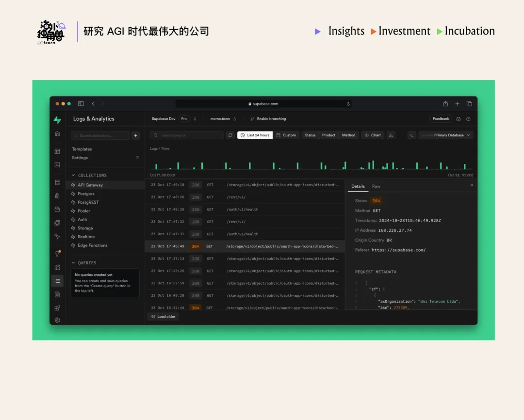Switch to the Details tab
Screen dimensions: 524x420
358,186
